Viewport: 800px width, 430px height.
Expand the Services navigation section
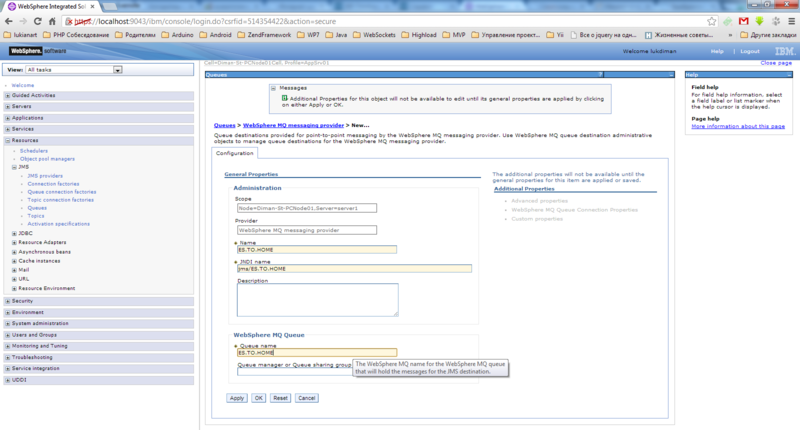8,129
